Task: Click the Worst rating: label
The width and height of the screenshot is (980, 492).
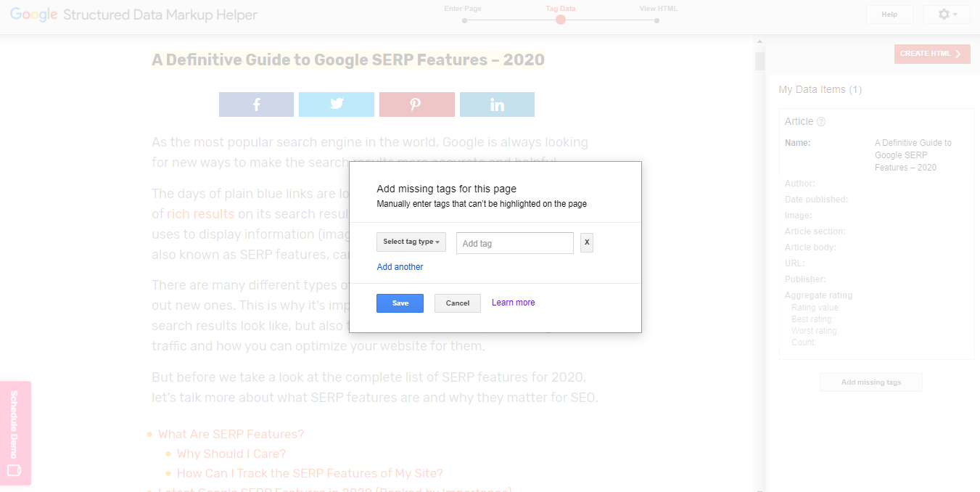Action: 815,331
